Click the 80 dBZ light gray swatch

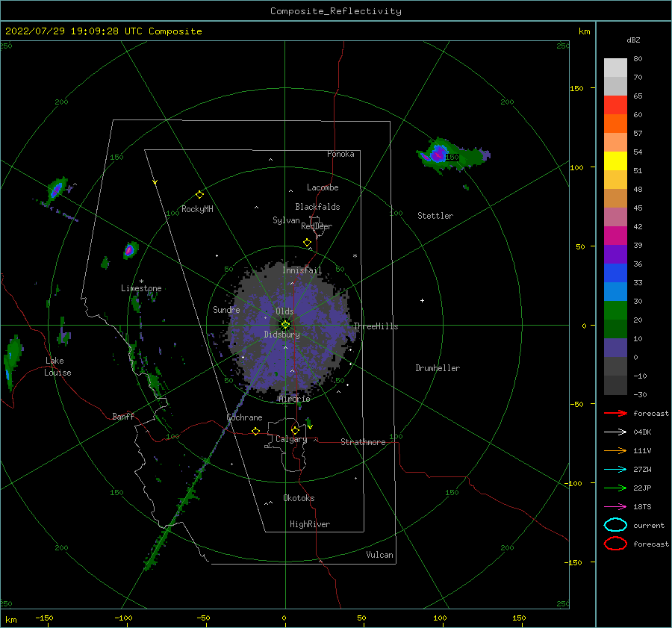pyautogui.click(x=615, y=67)
